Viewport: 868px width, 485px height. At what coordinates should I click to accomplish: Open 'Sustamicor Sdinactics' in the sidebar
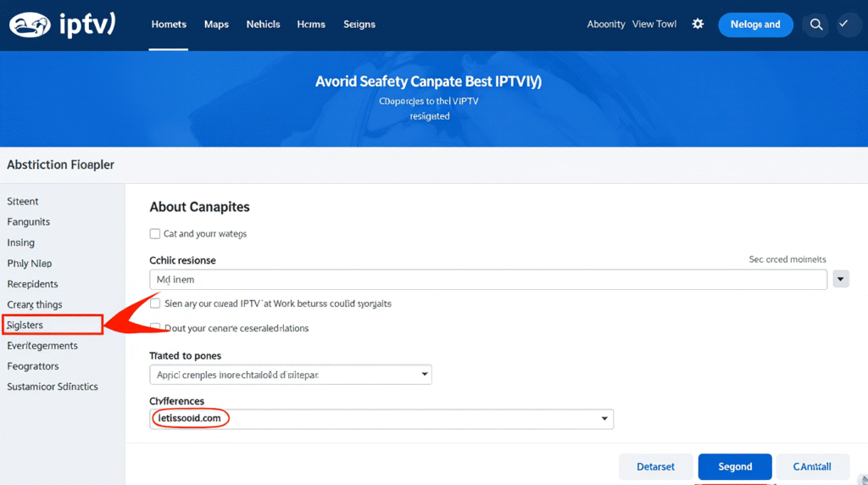tap(52, 387)
